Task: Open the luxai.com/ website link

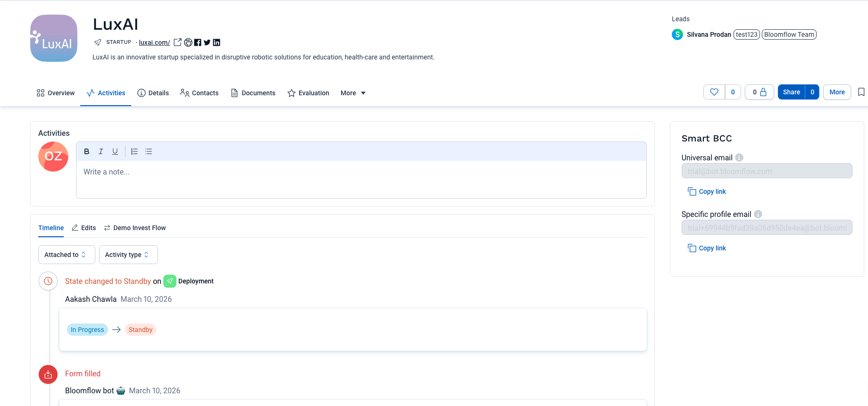Action: click(154, 42)
